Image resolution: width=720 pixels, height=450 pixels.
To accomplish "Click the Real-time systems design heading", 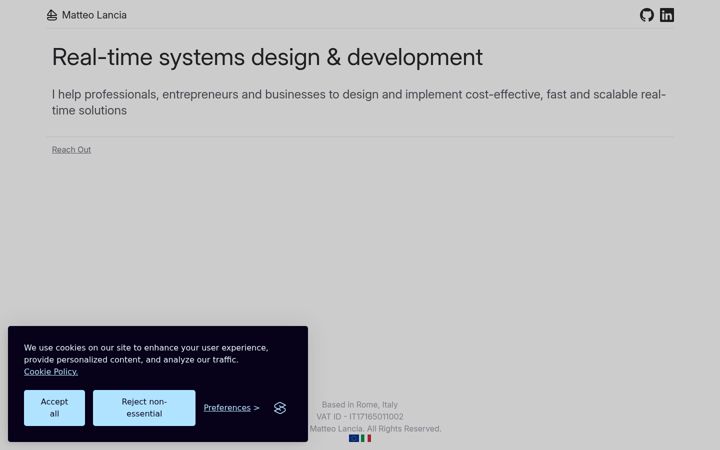I will [267, 57].
